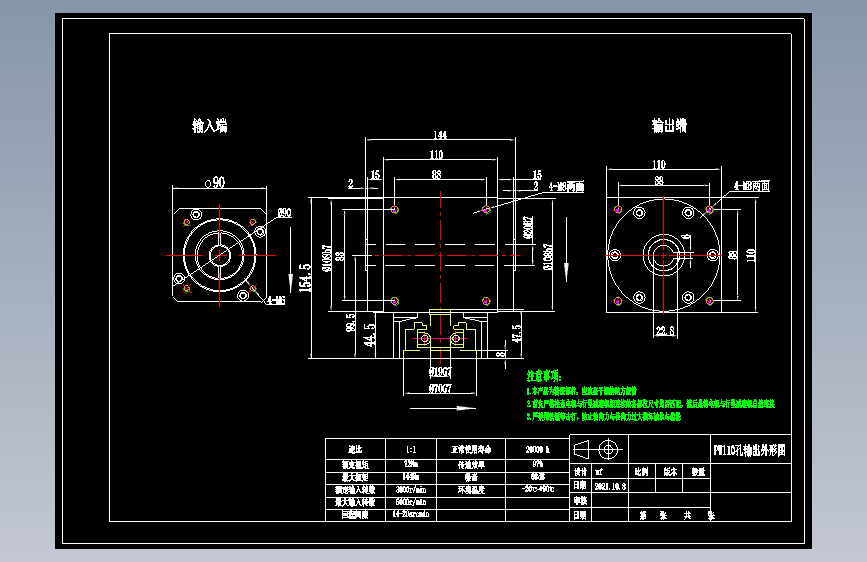Click note line 3 under 注意事项

604,417
